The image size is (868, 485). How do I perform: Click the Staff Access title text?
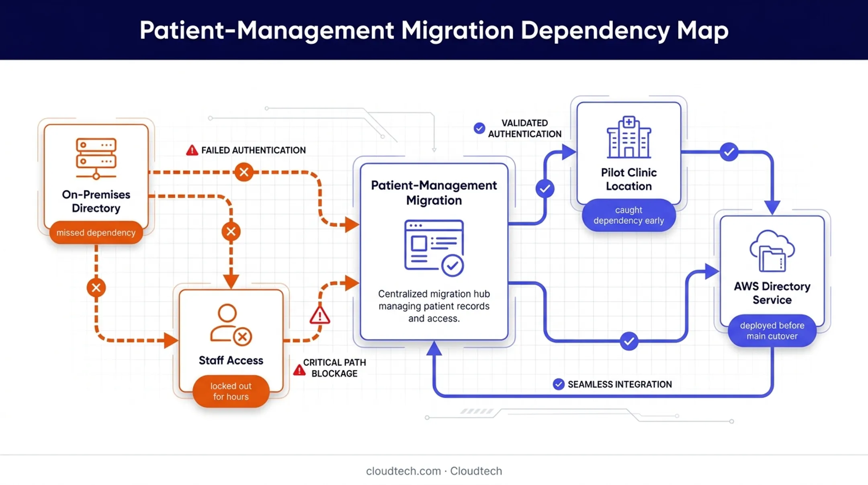tap(231, 360)
